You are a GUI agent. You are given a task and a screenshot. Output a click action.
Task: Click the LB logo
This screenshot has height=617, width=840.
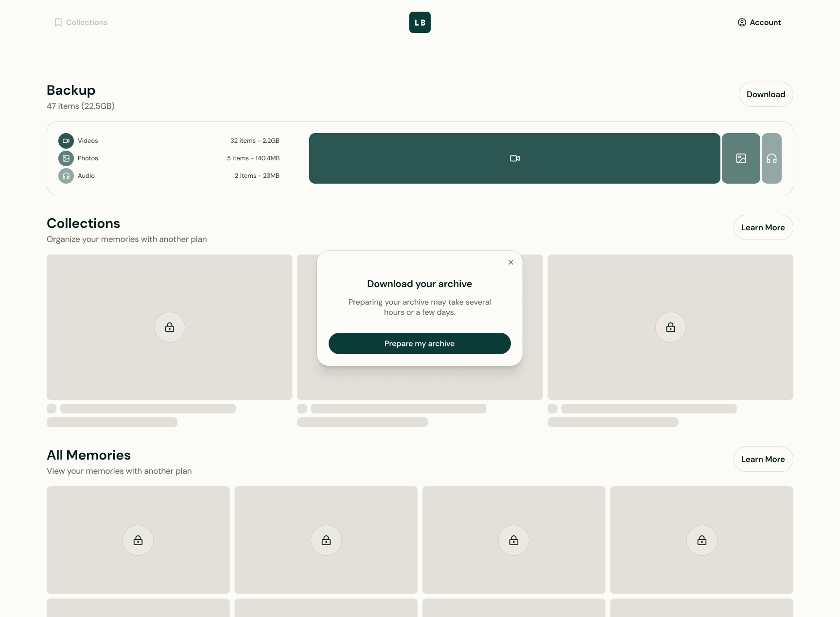click(420, 22)
